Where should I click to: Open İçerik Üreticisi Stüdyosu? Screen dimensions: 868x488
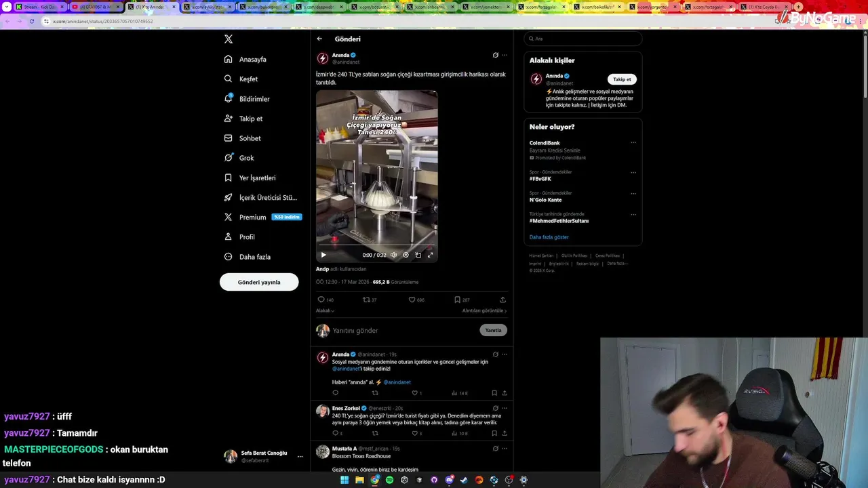click(x=261, y=197)
